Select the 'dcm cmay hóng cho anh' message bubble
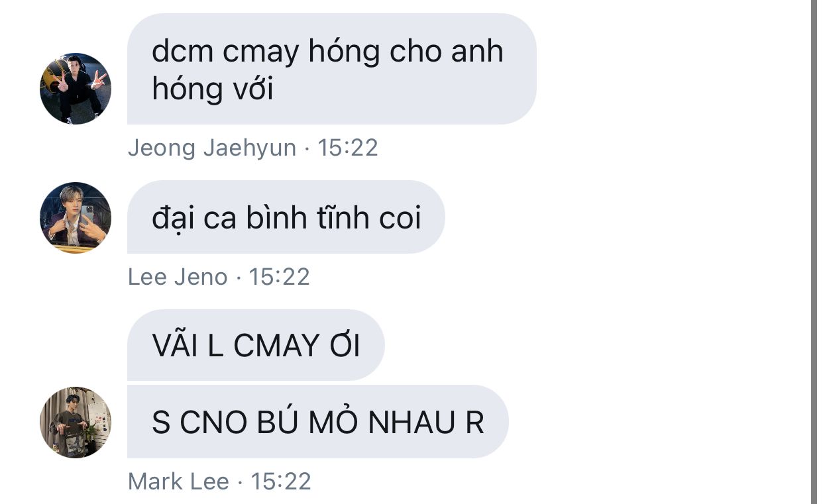 point(331,69)
